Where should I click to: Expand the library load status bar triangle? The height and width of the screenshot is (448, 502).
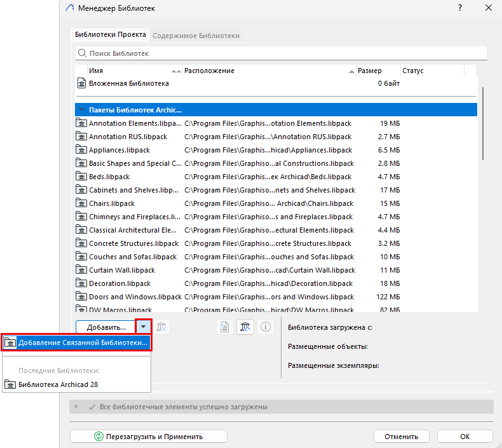76,406
